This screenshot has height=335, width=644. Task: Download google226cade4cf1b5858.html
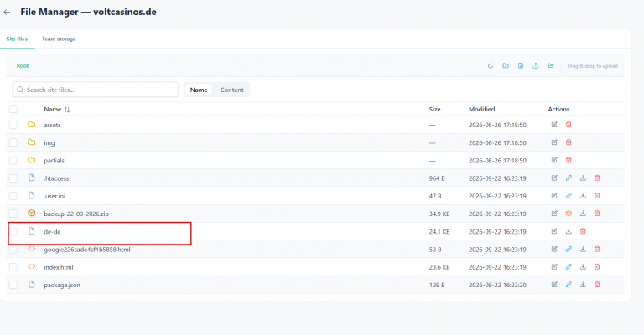coord(583,249)
